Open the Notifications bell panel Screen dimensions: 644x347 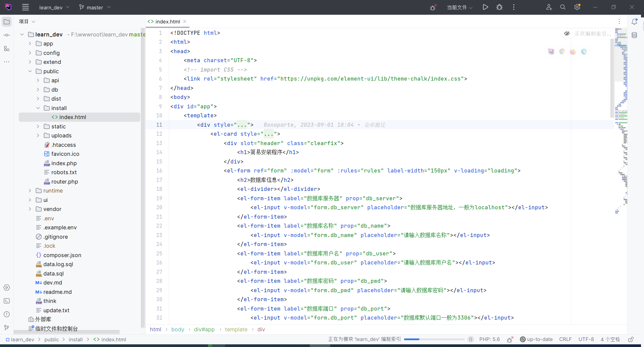[x=634, y=22]
